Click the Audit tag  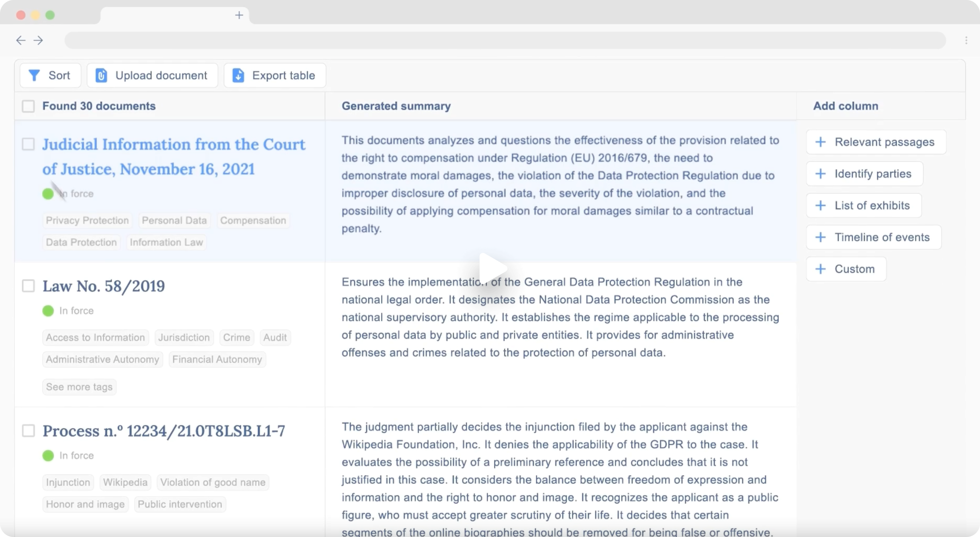coord(275,338)
